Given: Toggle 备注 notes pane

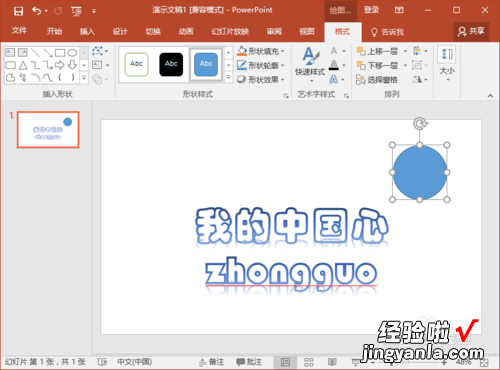Looking at the screenshot, I should click(x=212, y=362).
